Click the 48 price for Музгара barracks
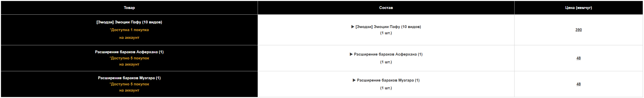 point(578,84)
